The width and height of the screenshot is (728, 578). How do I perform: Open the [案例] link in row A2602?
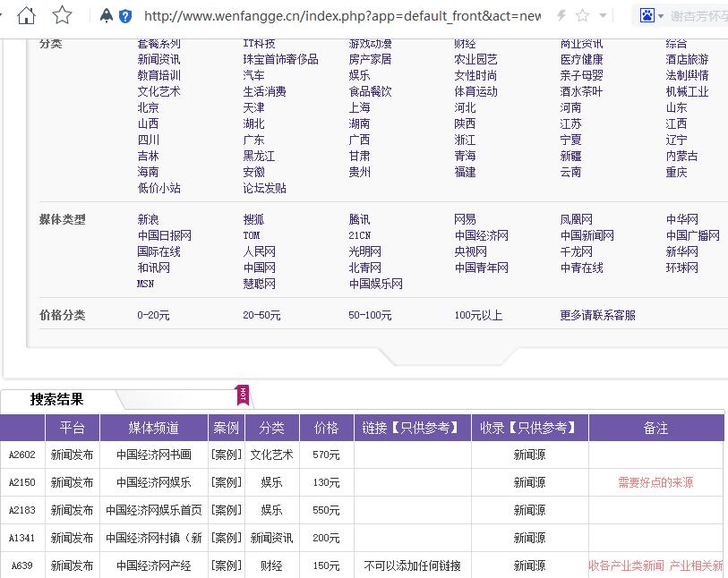coord(227,455)
